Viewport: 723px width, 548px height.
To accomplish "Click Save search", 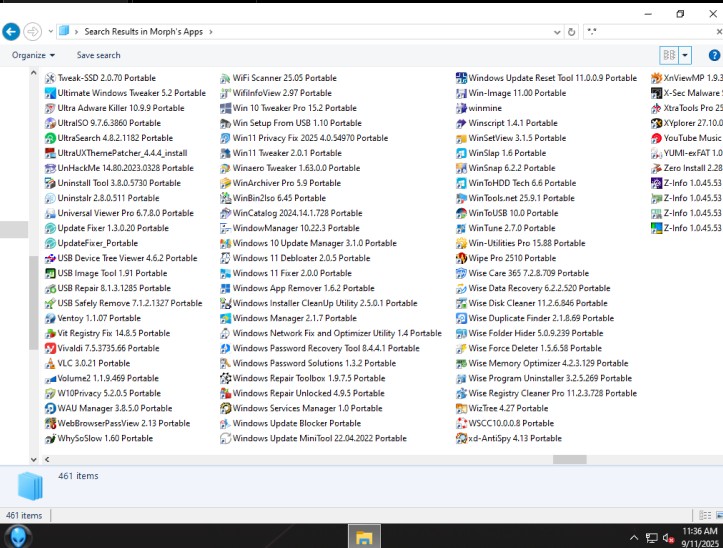I will click(98, 55).
